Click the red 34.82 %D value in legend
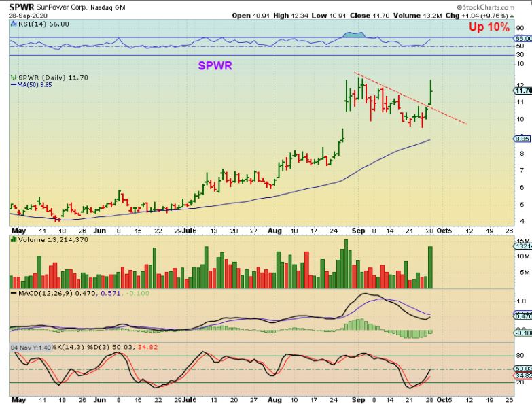Screen dimensions: 532x404 147,348
